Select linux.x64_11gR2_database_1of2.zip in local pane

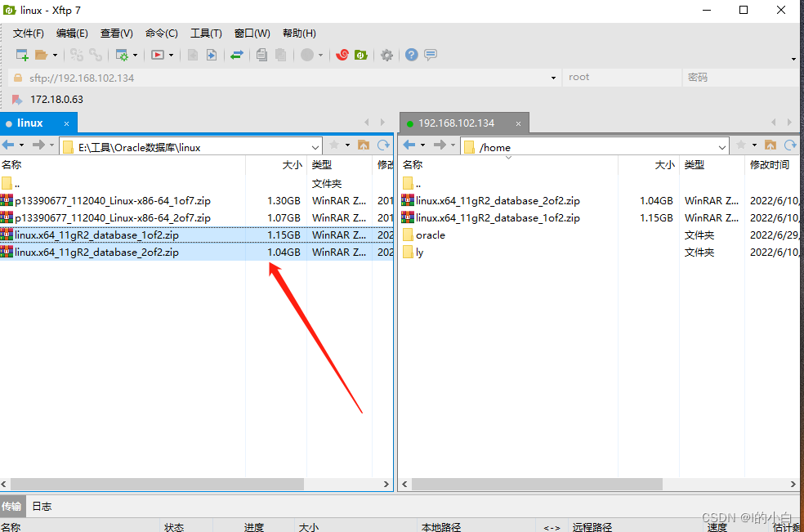196,235
